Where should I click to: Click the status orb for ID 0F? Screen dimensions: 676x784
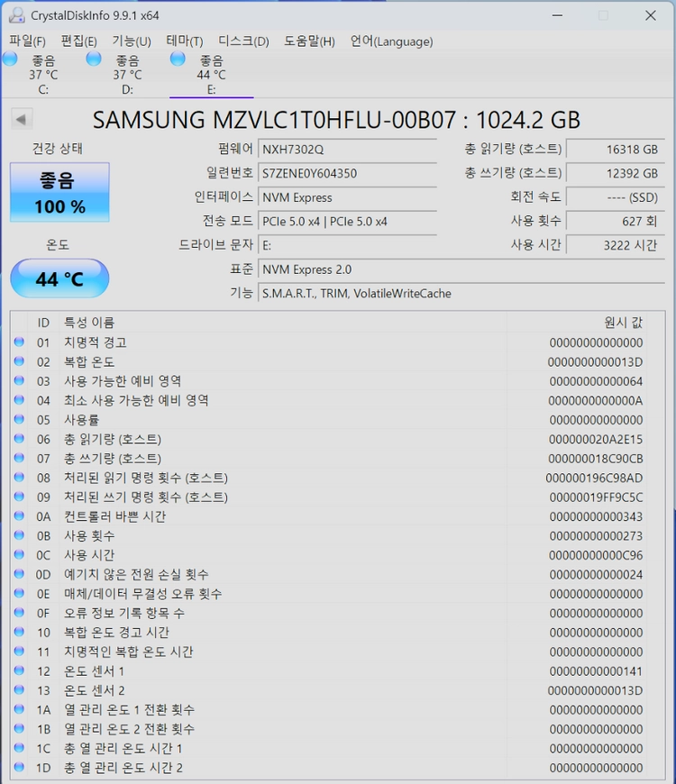(x=19, y=613)
